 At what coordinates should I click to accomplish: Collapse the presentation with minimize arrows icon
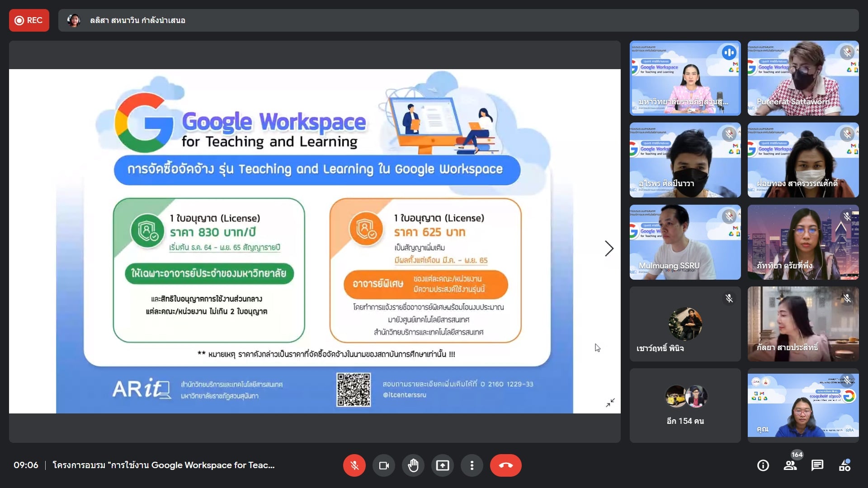click(610, 402)
